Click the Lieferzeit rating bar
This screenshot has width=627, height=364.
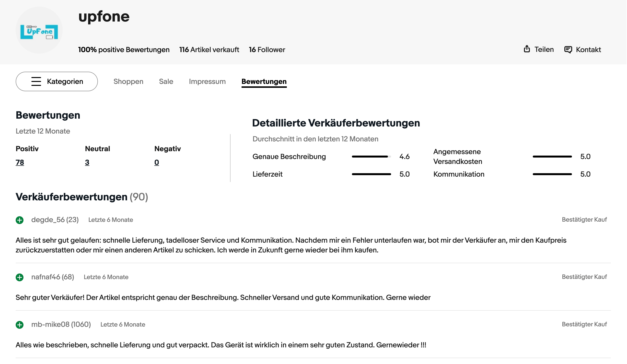click(372, 174)
